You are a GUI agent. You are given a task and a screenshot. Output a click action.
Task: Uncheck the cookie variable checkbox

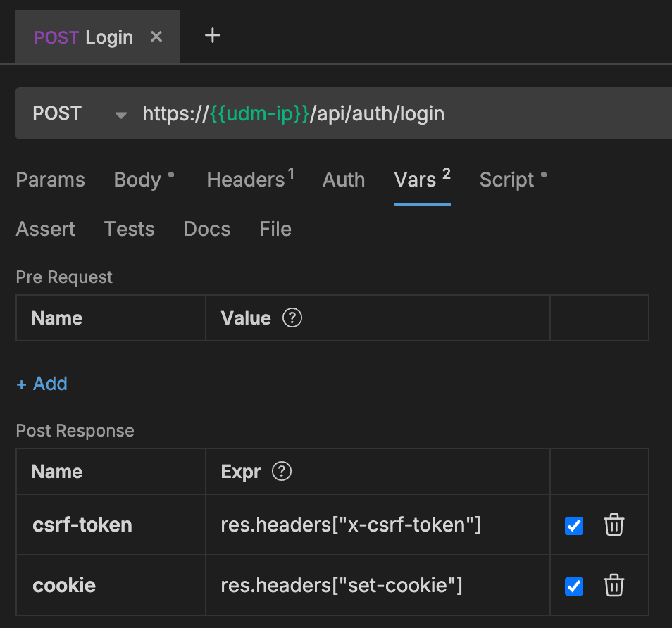point(574,586)
